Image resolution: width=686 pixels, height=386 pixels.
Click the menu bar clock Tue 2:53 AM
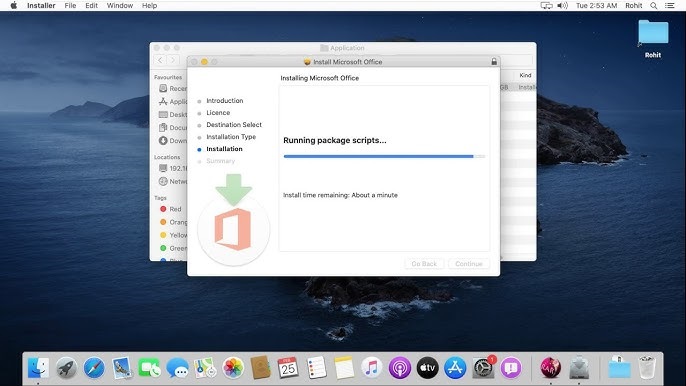point(596,6)
